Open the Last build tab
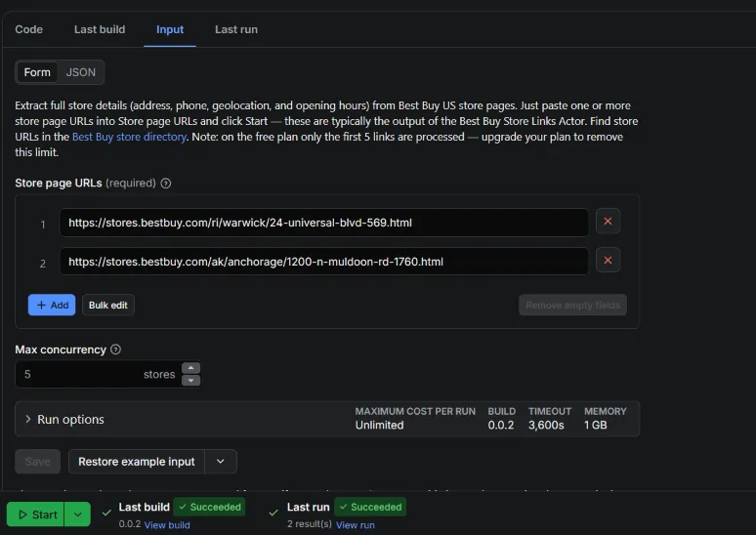 [x=100, y=29]
